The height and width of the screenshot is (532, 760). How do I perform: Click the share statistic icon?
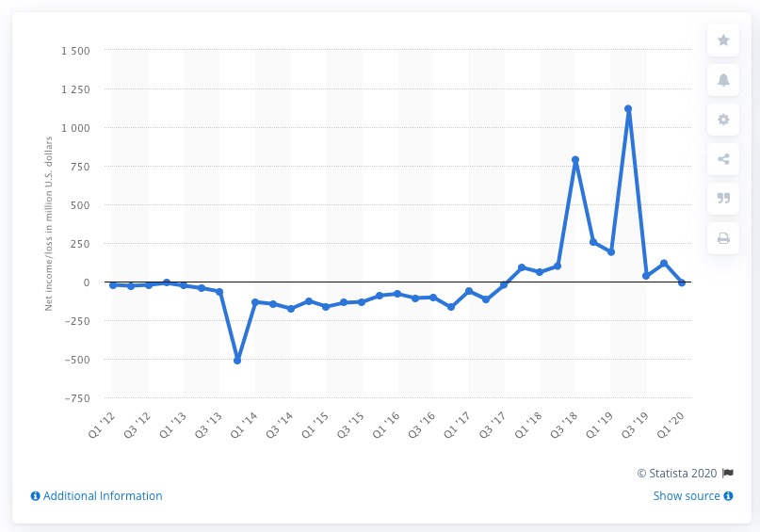click(x=723, y=159)
